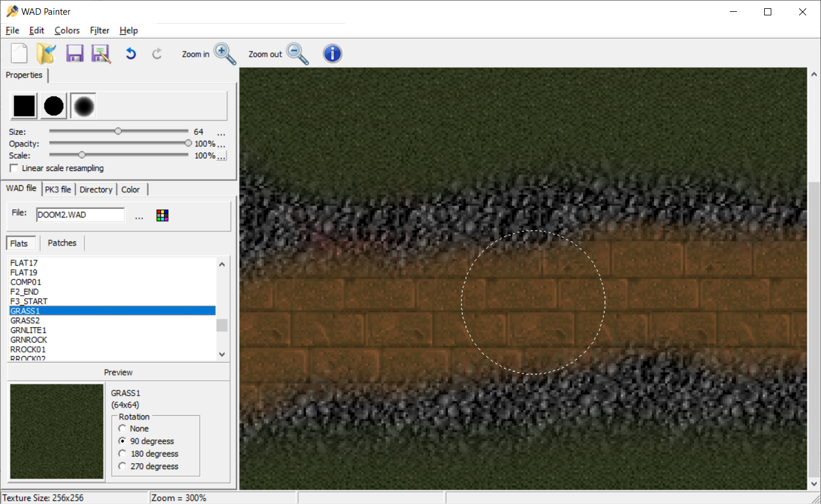Open the Filter menu
Image resolution: width=821 pixels, height=504 pixels.
pyautogui.click(x=99, y=30)
